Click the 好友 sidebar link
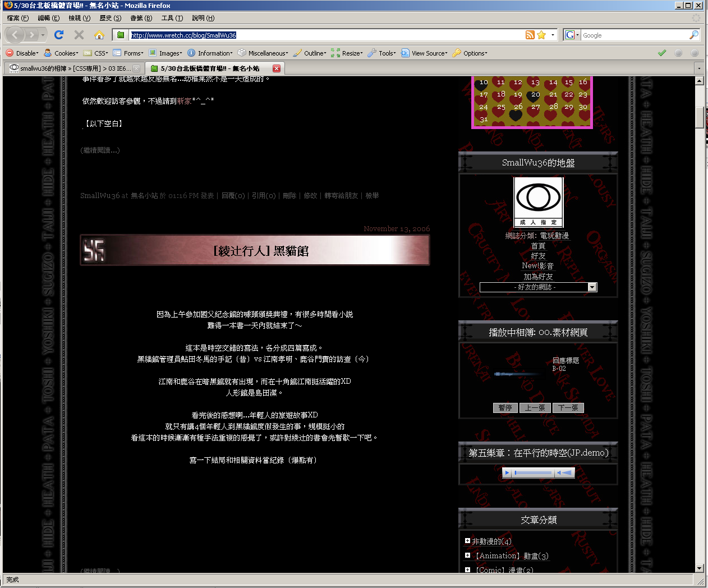The image size is (708, 588). pyautogui.click(x=538, y=256)
